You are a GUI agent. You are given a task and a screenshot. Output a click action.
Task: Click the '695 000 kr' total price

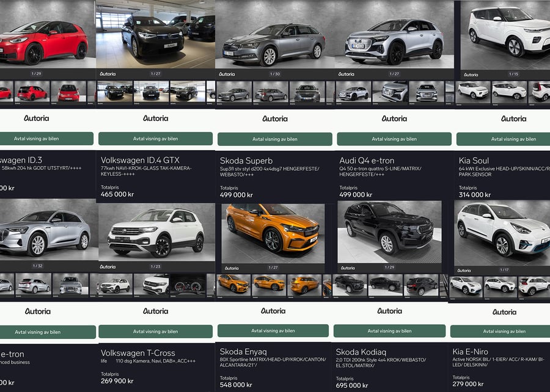coord(352,385)
